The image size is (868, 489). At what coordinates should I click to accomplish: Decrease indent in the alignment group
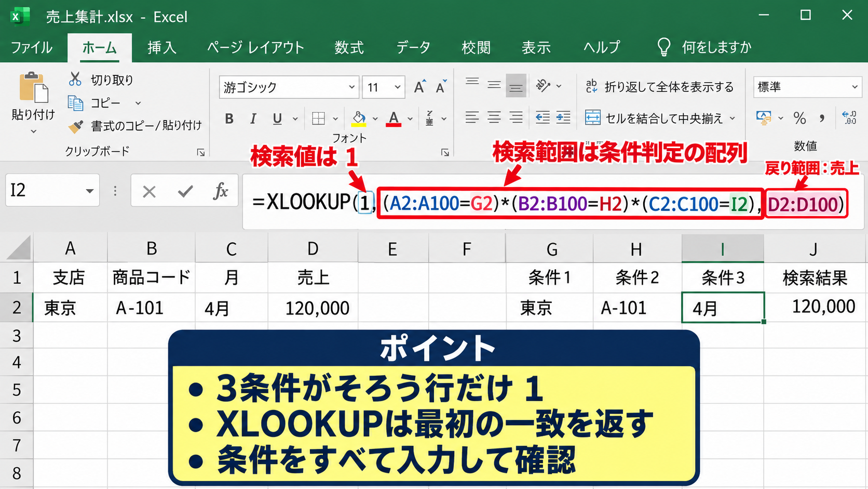point(542,118)
